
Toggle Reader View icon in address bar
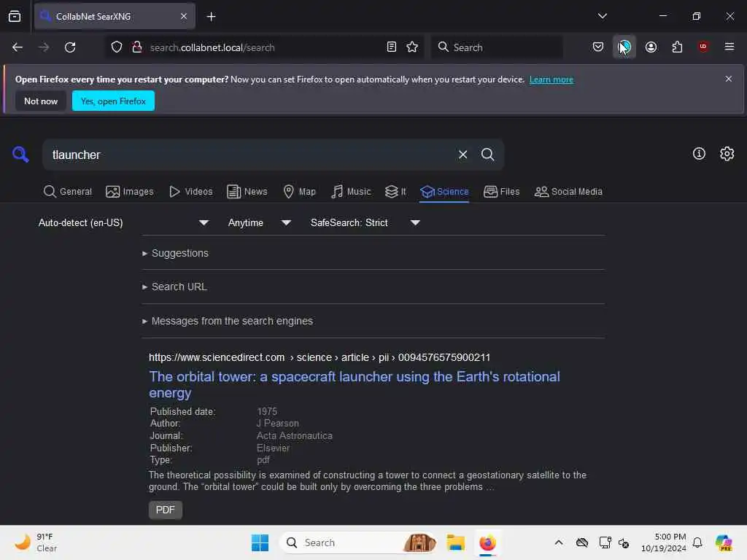click(x=392, y=47)
